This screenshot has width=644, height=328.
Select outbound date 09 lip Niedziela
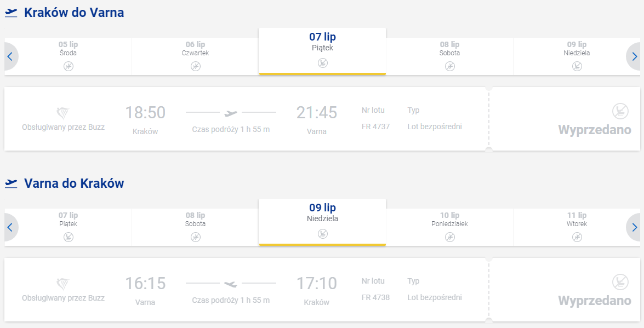tap(577, 56)
